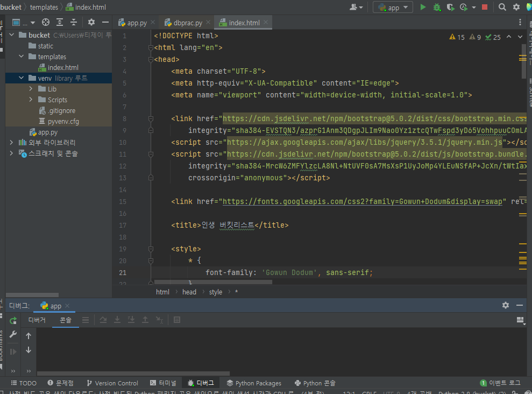
Task: Expand all items in project tree
Action: (60, 23)
